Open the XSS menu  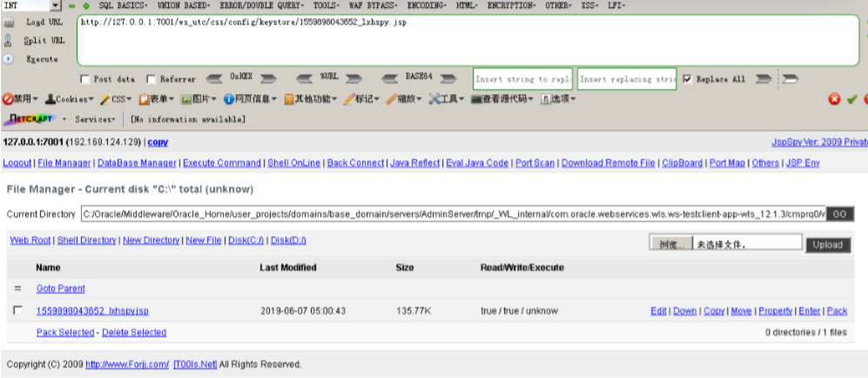pyautogui.click(x=590, y=5)
